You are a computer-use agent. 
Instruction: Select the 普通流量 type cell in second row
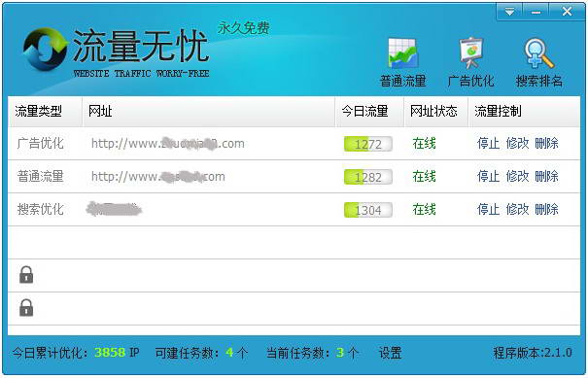click(x=41, y=176)
